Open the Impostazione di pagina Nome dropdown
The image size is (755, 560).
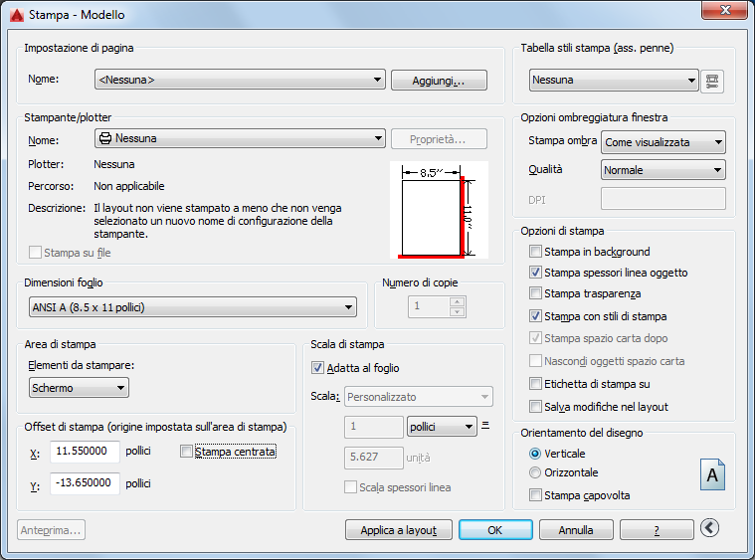(x=240, y=80)
